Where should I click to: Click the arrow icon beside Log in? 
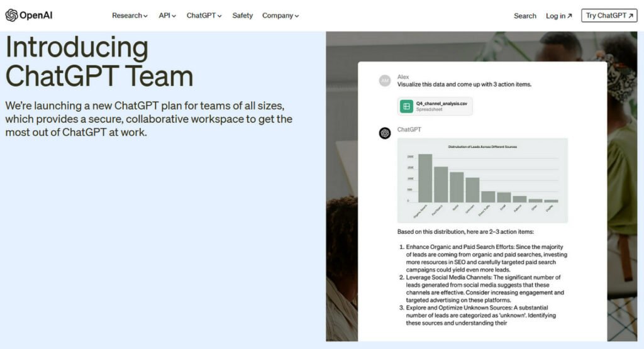click(x=570, y=16)
